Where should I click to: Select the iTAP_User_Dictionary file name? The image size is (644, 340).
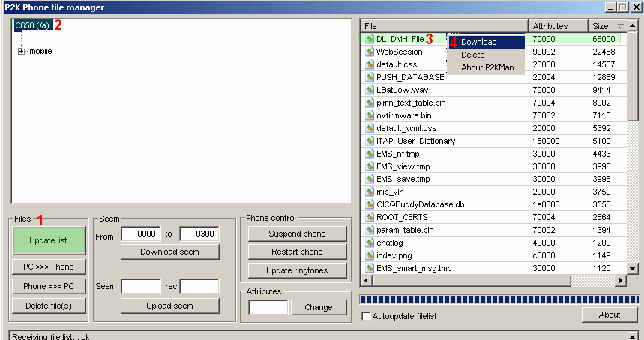click(415, 141)
